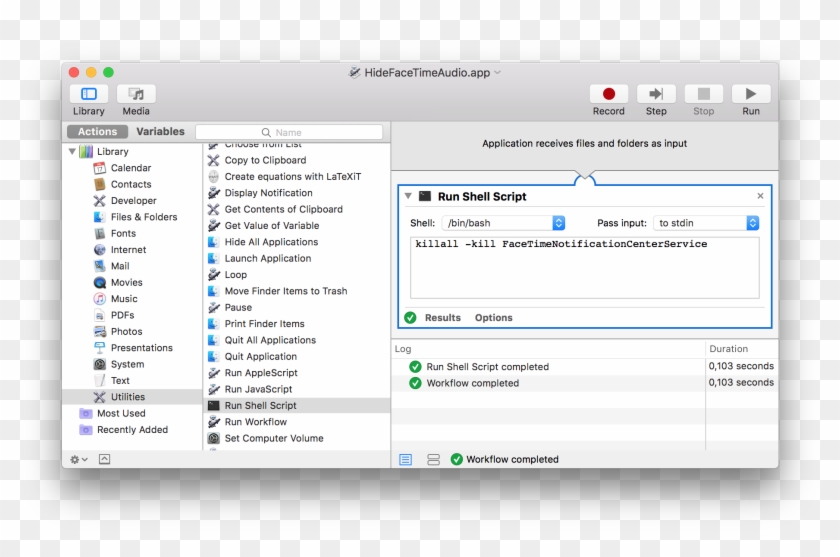Click the Duration column header
The image size is (840, 557).
click(x=741, y=349)
